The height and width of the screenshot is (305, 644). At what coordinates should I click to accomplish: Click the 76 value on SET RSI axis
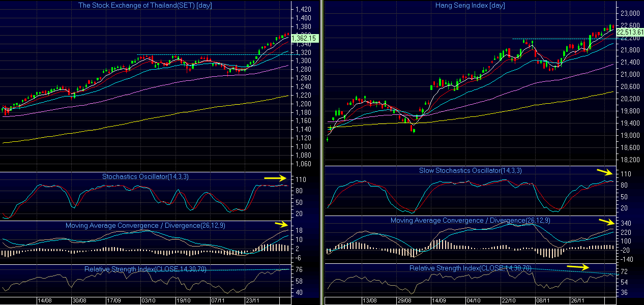point(299,270)
